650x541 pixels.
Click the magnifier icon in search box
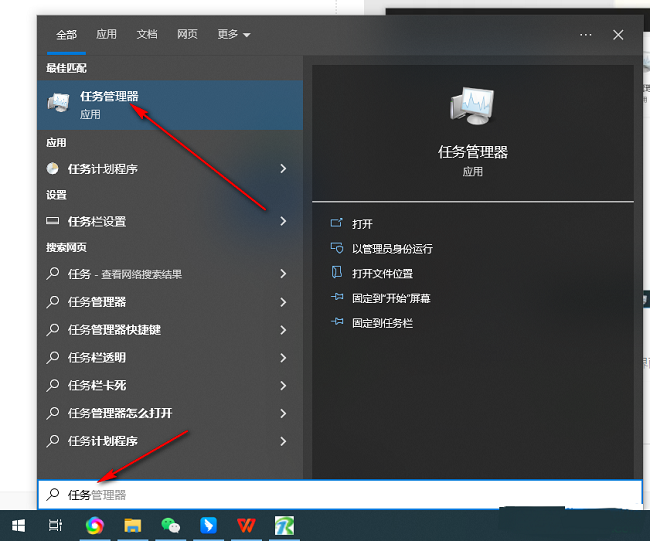click(53, 494)
